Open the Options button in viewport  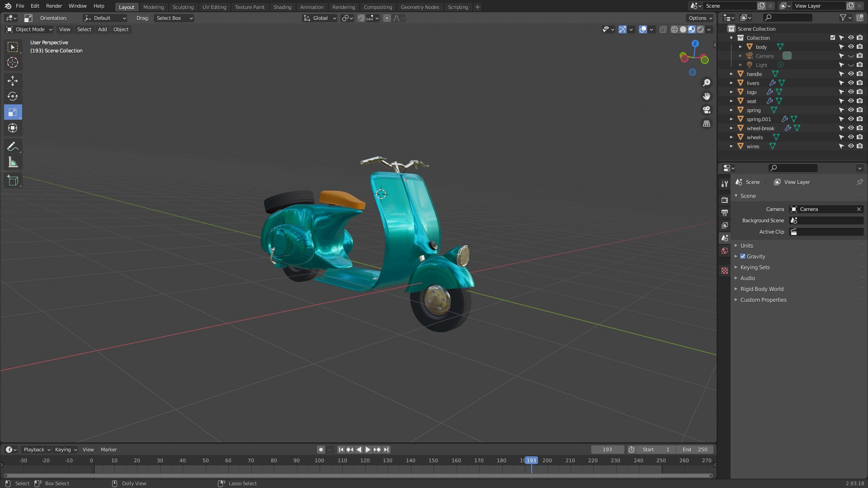pyautogui.click(x=700, y=18)
